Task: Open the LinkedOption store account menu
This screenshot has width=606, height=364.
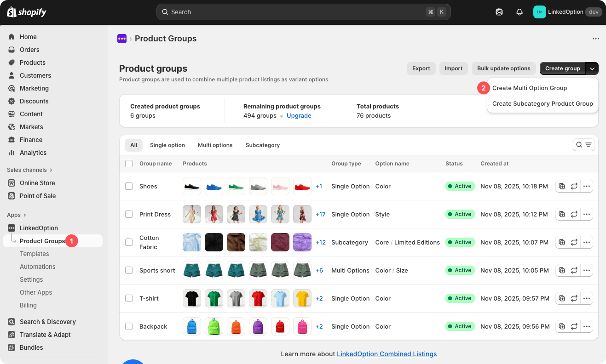Action: (568, 12)
